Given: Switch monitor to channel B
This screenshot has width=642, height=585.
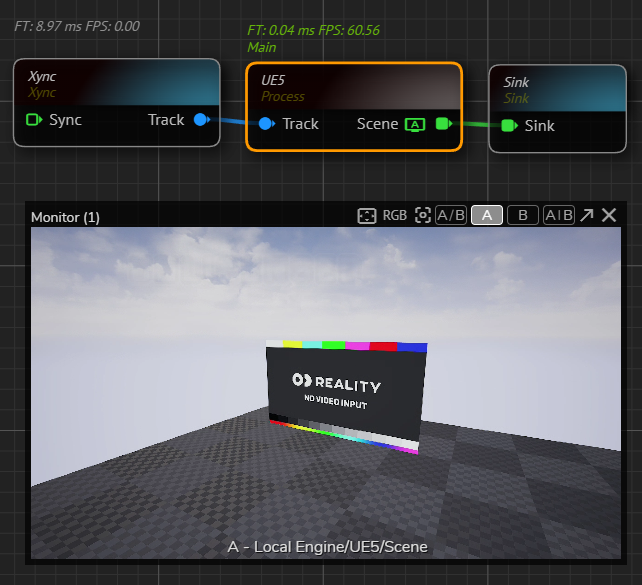Looking at the screenshot, I should point(522,215).
